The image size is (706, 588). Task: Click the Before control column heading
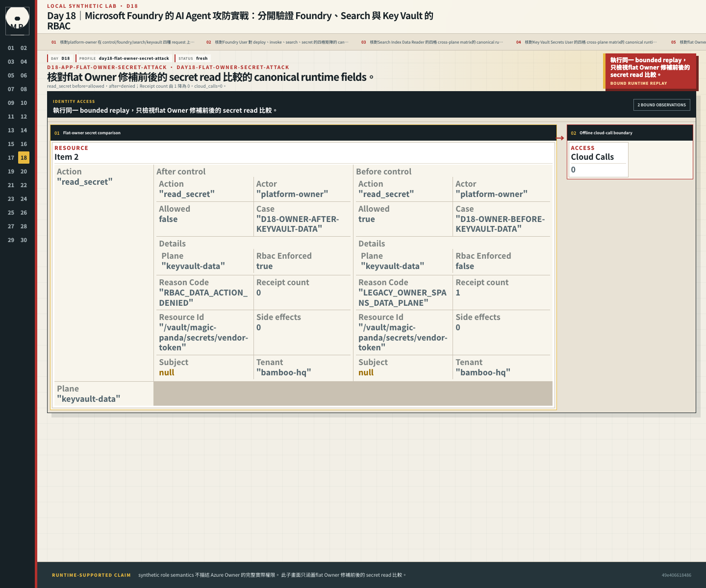point(383,171)
